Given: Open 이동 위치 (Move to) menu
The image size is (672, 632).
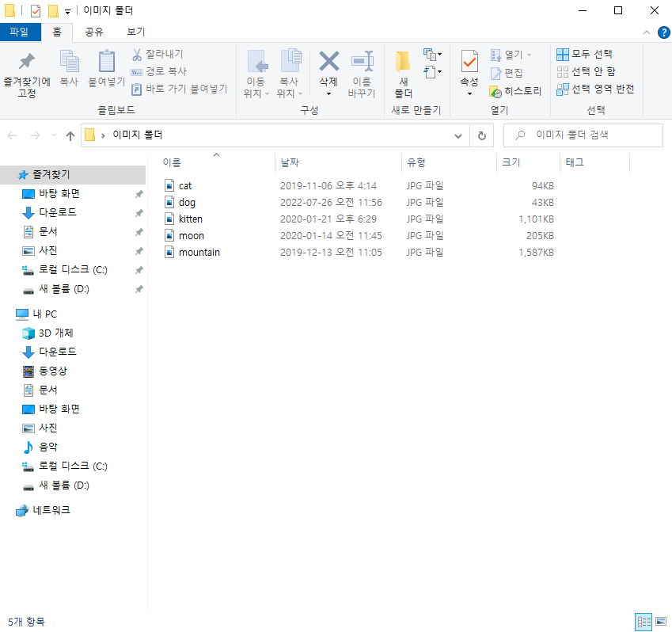Looking at the screenshot, I should (x=256, y=74).
